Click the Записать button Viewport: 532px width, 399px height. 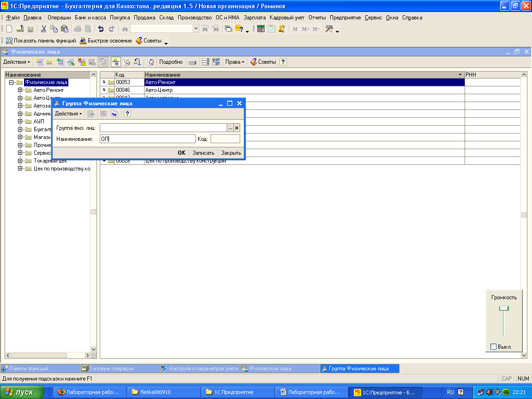pos(203,153)
